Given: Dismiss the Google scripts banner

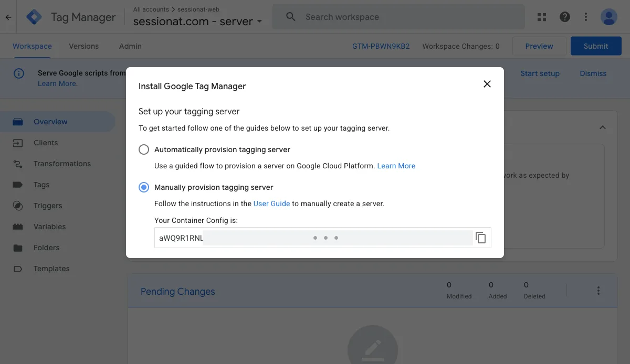Looking at the screenshot, I should pos(593,73).
